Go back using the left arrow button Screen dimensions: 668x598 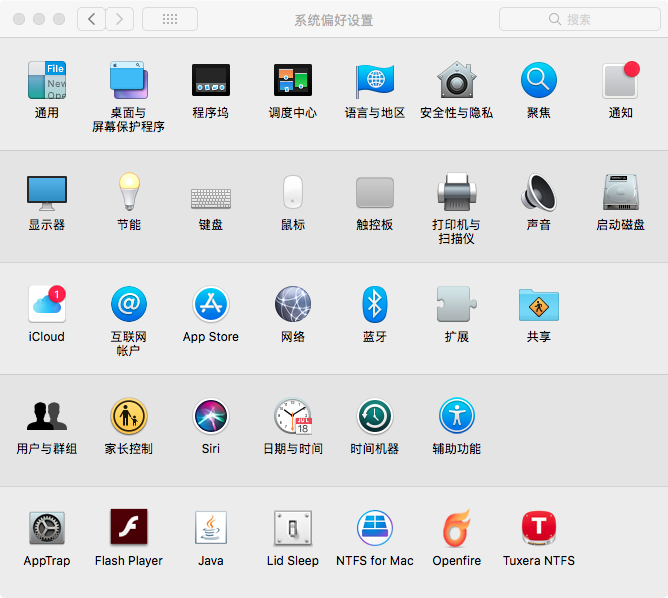coord(91,19)
